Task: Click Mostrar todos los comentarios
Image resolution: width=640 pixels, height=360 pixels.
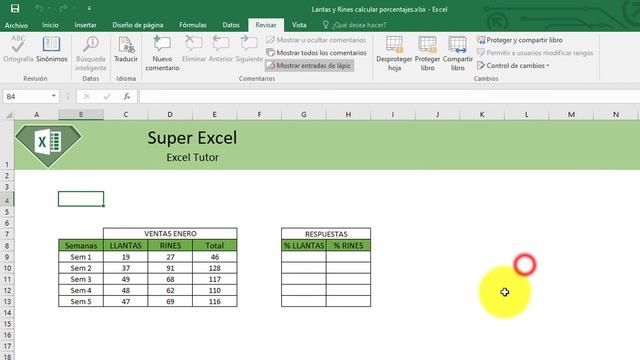Action: point(316,53)
